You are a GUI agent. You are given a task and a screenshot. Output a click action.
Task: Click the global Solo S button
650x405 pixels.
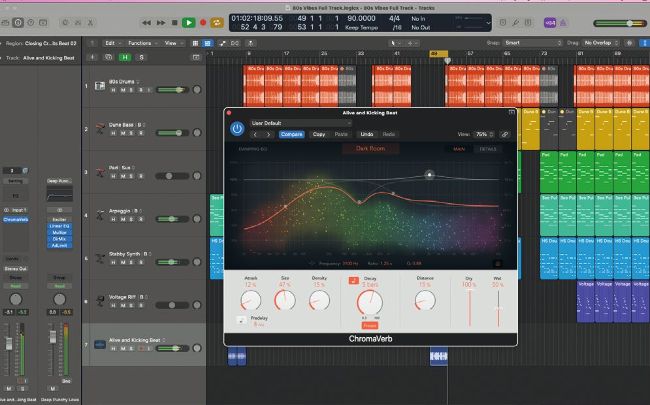click(141, 58)
